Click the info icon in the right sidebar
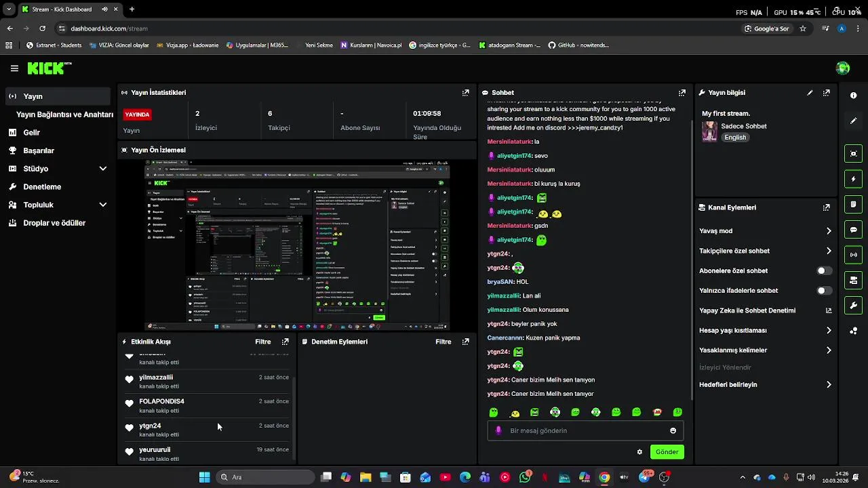This screenshot has height=488, width=868. click(x=854, y=96)
